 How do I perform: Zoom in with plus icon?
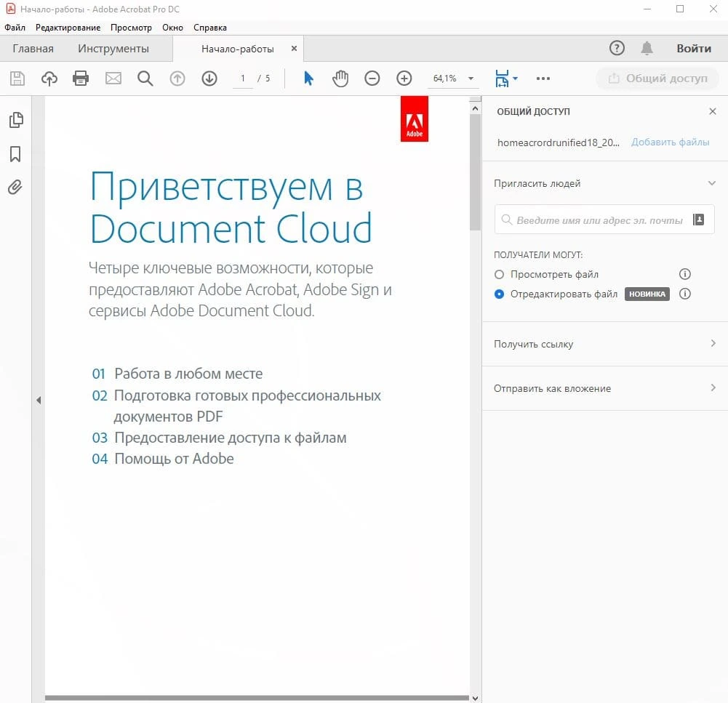(404, 79)
